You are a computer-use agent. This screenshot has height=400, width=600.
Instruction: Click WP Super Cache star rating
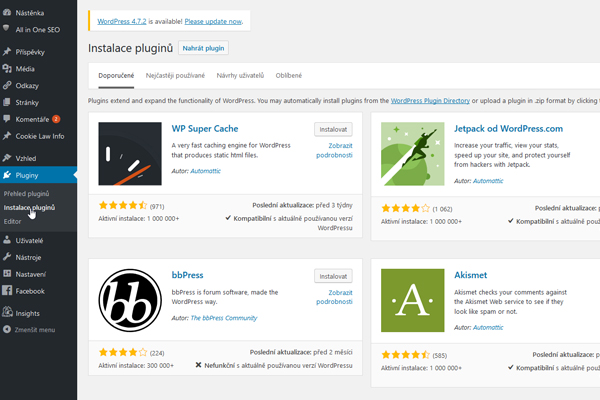(123, 206)
